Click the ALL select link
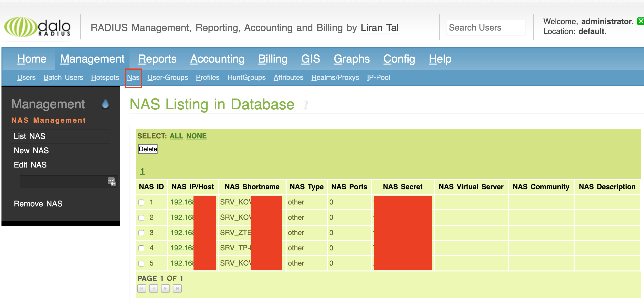 pos(176,136)
